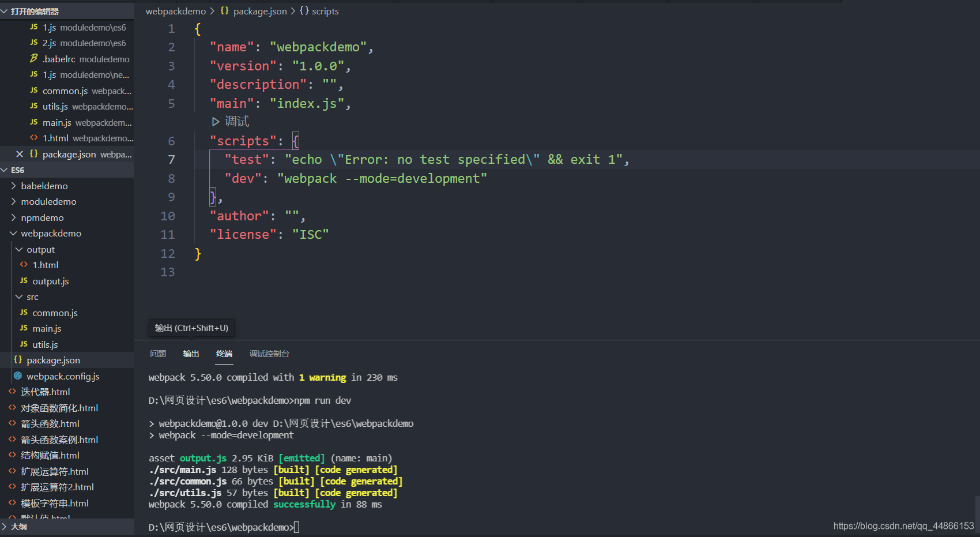Switch to the 终端 terminal tab

click(224, 354)
